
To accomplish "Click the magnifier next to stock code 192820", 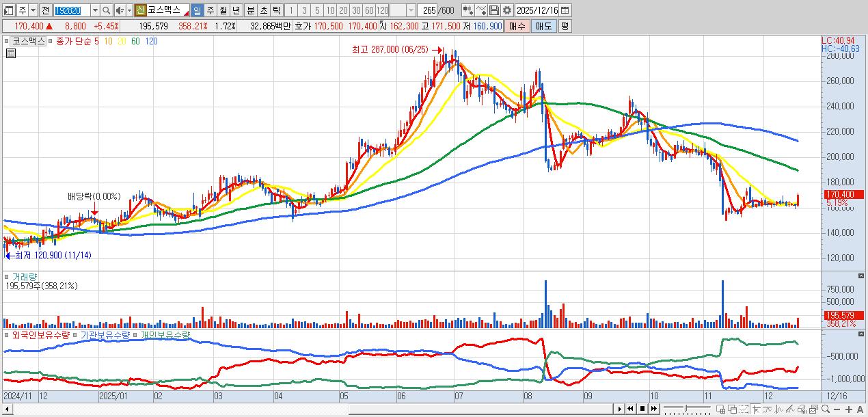I will point(106,11).
